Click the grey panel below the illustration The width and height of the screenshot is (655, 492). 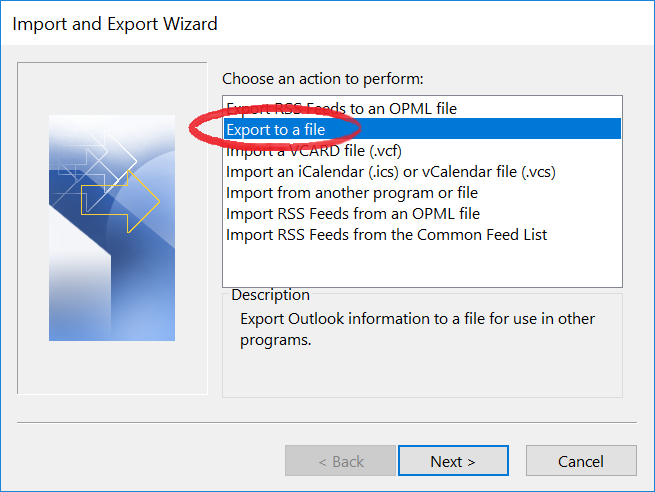tap(112, 367)
